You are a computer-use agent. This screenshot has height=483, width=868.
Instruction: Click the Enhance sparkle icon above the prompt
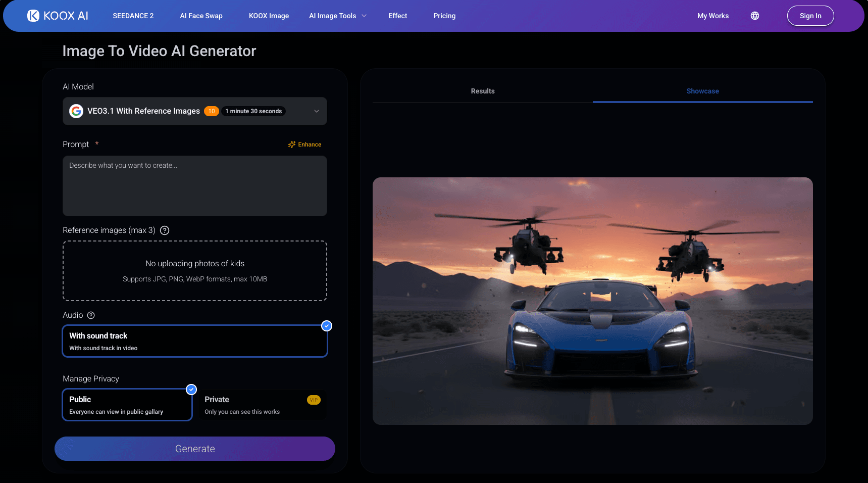pyautogui.click(x=292, y=144)
